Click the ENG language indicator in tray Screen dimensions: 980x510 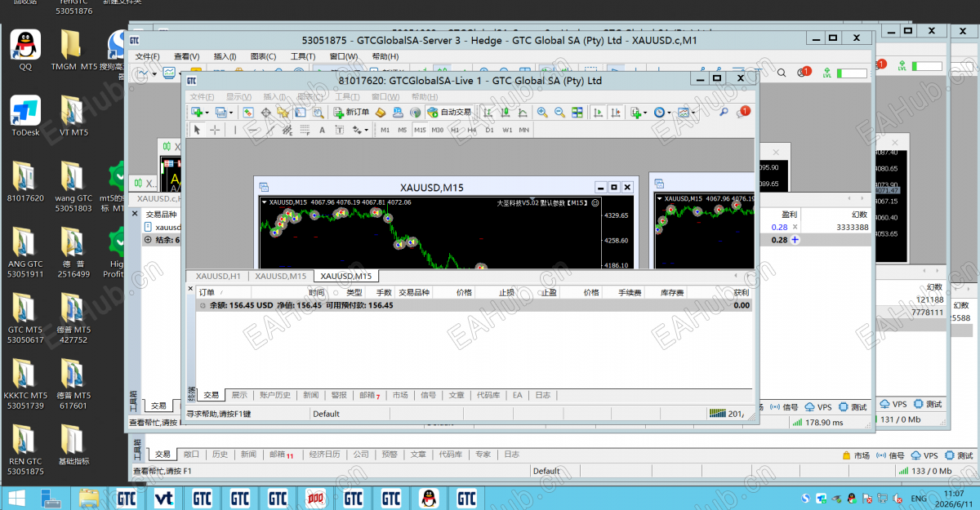[919, 498]
